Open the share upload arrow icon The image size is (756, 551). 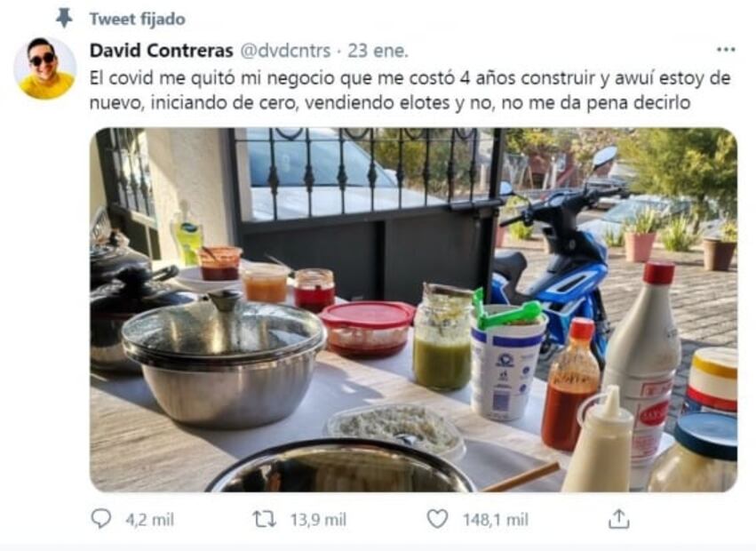pos(618,519)
